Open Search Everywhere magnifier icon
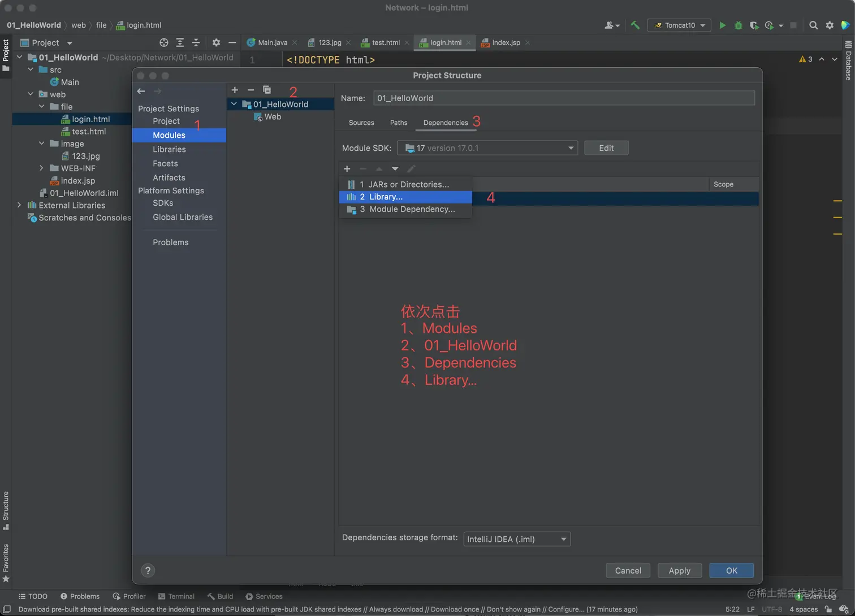This screenshot has width=855, height=616. pos(813,25)
